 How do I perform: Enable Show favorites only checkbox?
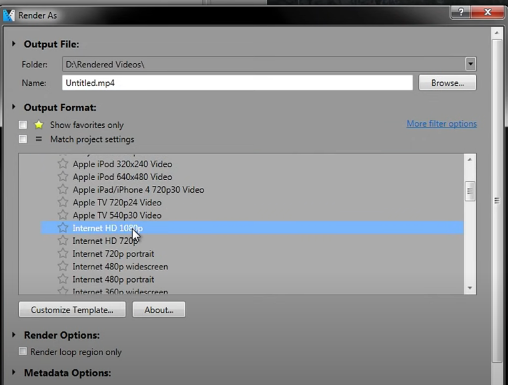[23, 125]
